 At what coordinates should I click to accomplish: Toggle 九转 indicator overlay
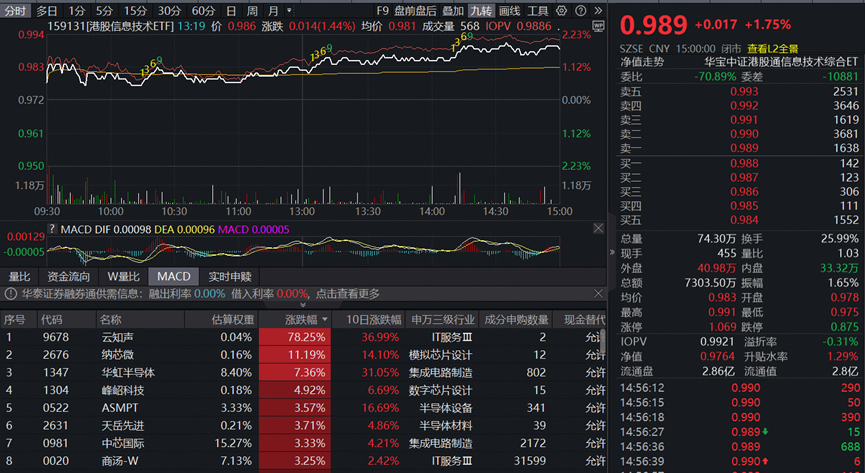click(481, 11)
